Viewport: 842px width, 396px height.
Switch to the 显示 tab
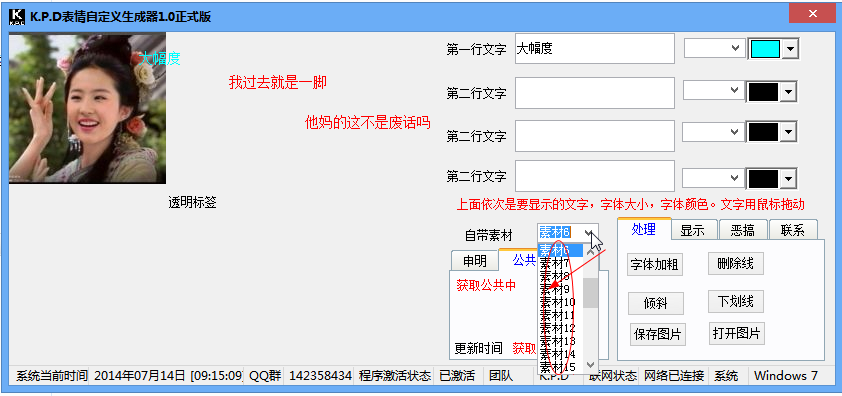pos(693,231)
